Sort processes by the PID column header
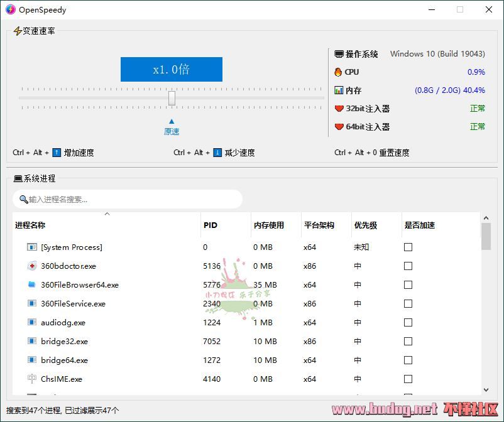Screen dimensions: 504x422 (211, 225)
